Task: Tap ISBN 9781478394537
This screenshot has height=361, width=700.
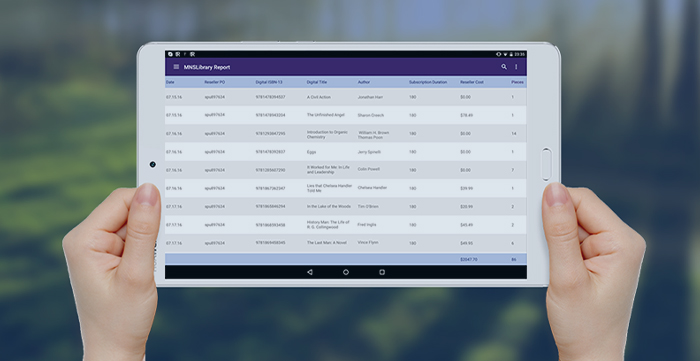Action: 271,97
